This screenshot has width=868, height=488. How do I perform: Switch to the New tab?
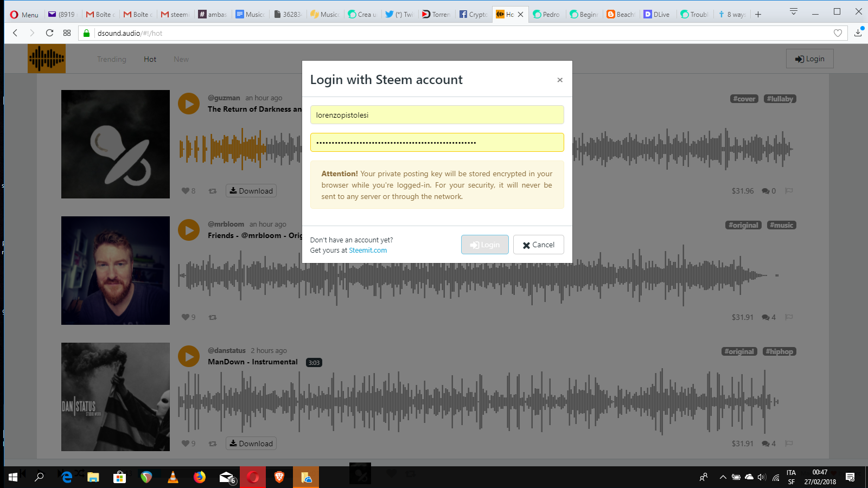[x=181, y=59]
